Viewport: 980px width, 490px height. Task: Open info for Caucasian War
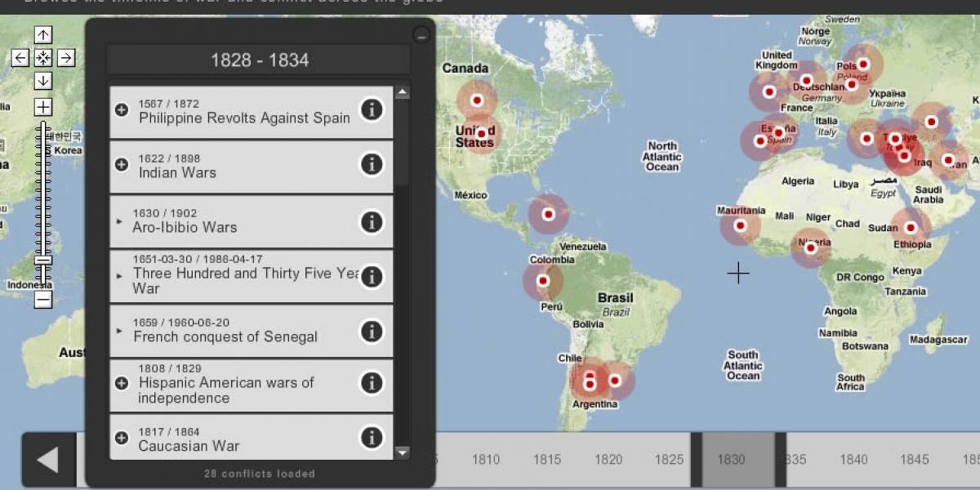[372, 437]
